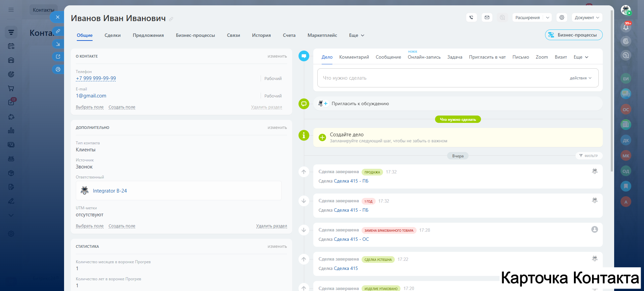Expand the действия dropdown in task field
The height and width of the screenshot is (291, 644).
[x=580, y=78]
